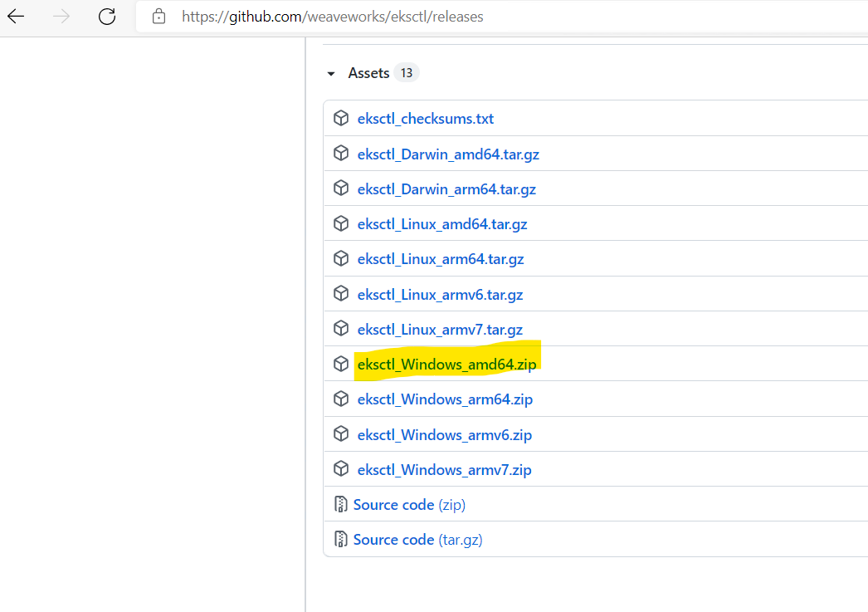868x612 pixels.
Task: Download eksctl_checksums.txt
Action: [425, 119]
